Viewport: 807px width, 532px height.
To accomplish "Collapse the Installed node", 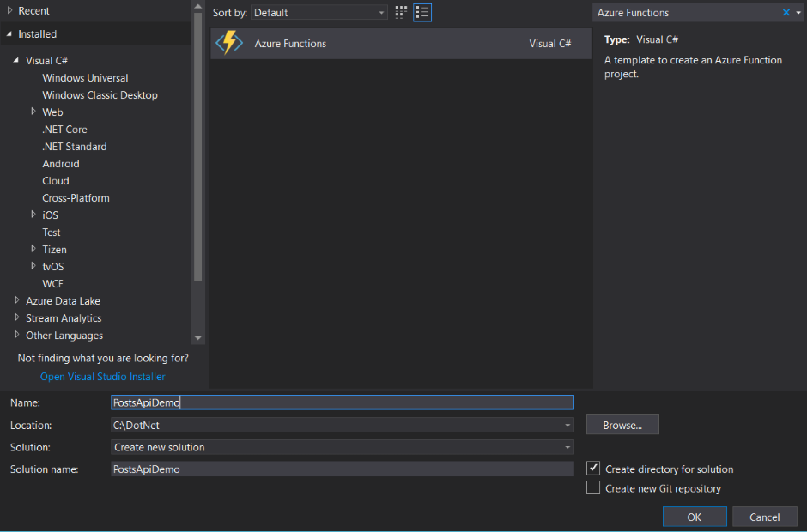I will (x=9, y=34).
